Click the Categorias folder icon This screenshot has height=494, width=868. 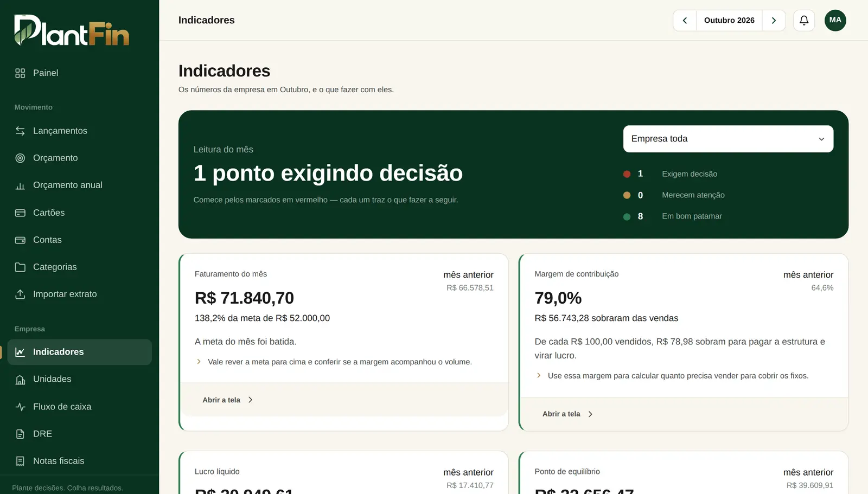20,267
